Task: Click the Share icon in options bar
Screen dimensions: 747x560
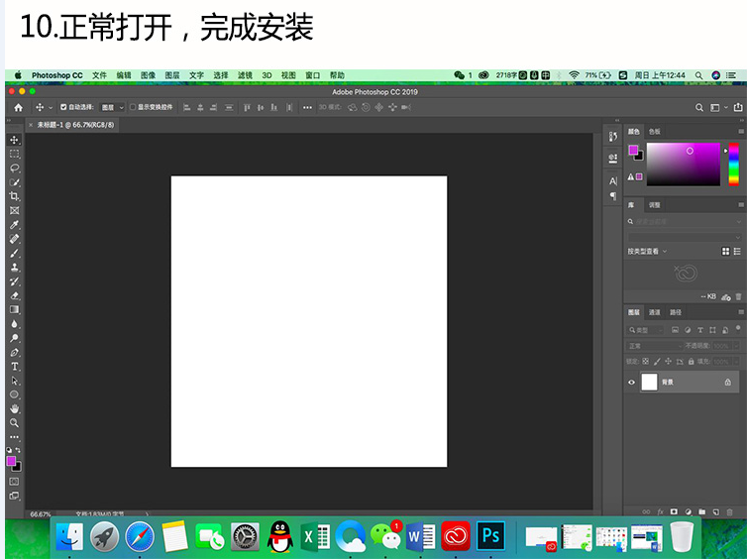Action: (738, 107)
